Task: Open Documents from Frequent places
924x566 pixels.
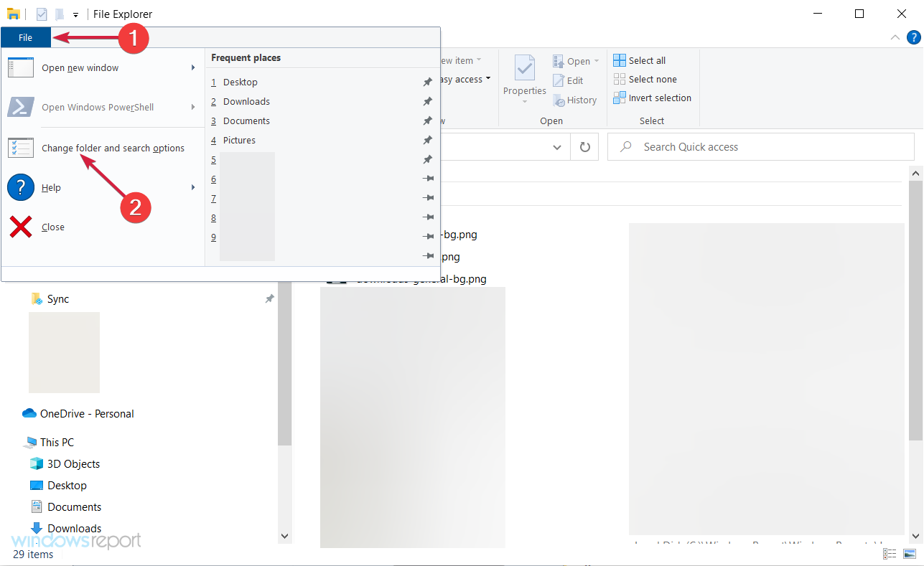Action: [246, 121]
